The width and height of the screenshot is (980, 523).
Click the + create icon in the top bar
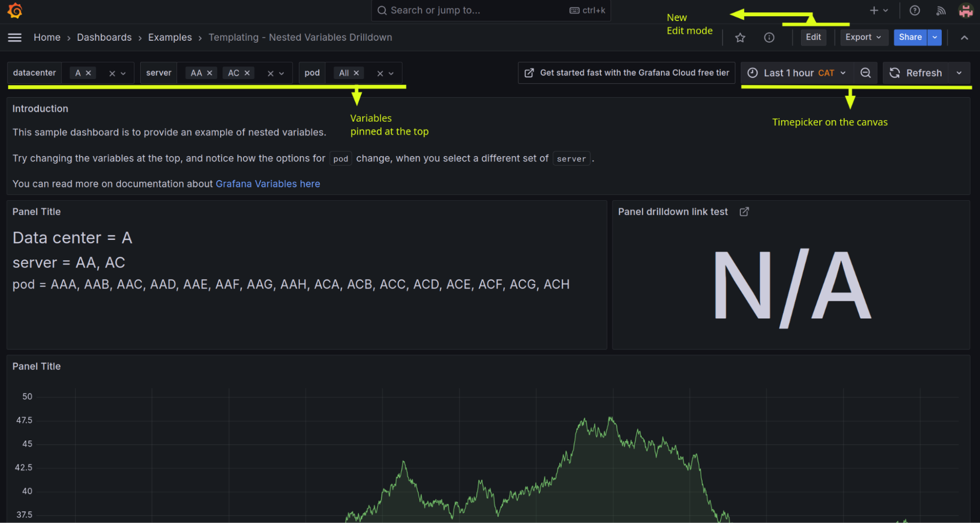point(873,10)
